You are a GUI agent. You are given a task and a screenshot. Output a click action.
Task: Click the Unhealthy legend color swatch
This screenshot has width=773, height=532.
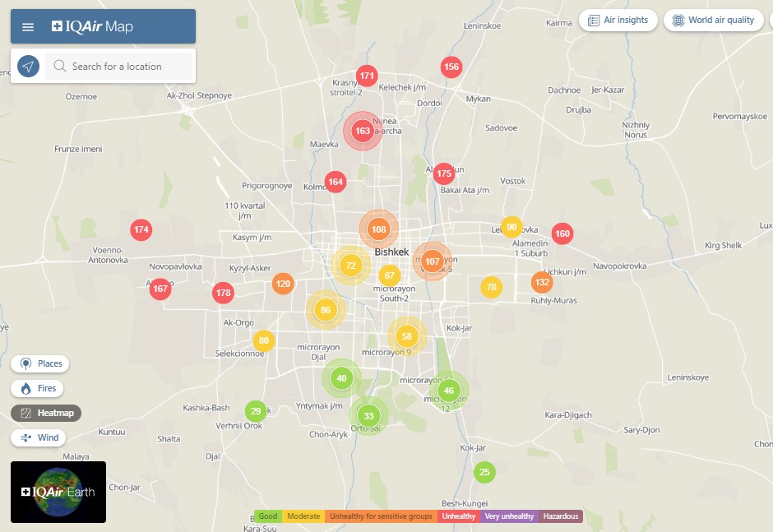pyautogui.click(x=458, y=516)
